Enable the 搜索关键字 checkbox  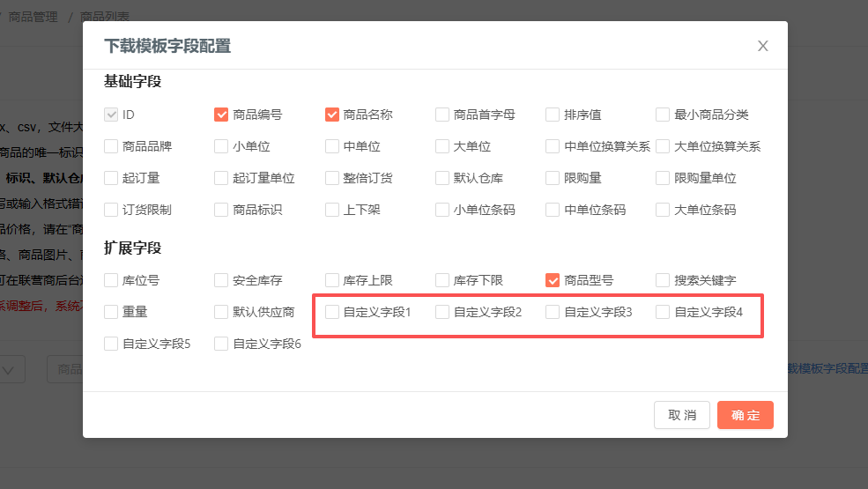(662, 280)
